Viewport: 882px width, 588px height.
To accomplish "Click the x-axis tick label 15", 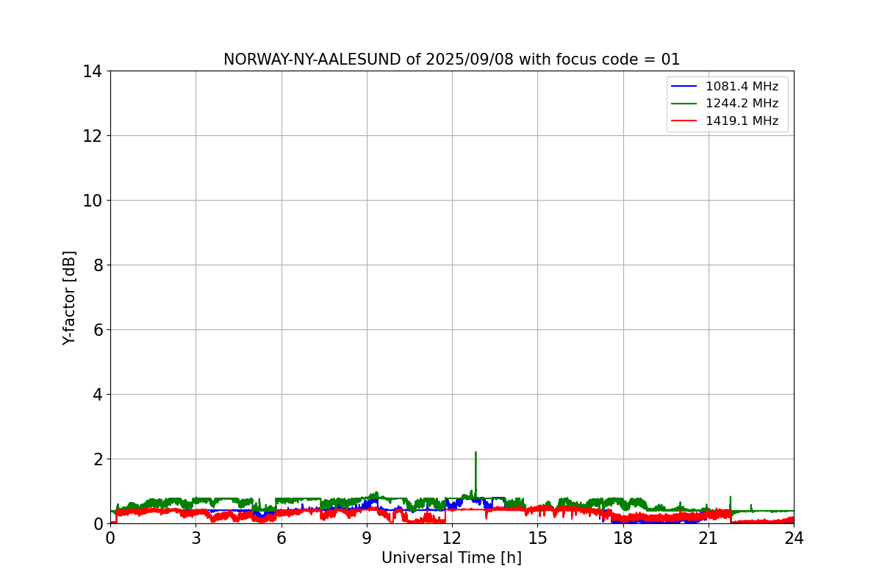I will [x=537, y=538].
